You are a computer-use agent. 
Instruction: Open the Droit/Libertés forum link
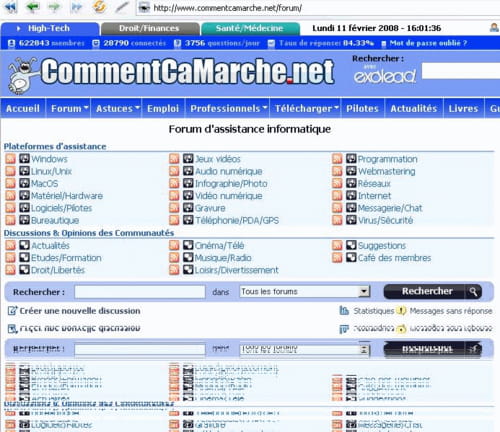pos(58,270)
